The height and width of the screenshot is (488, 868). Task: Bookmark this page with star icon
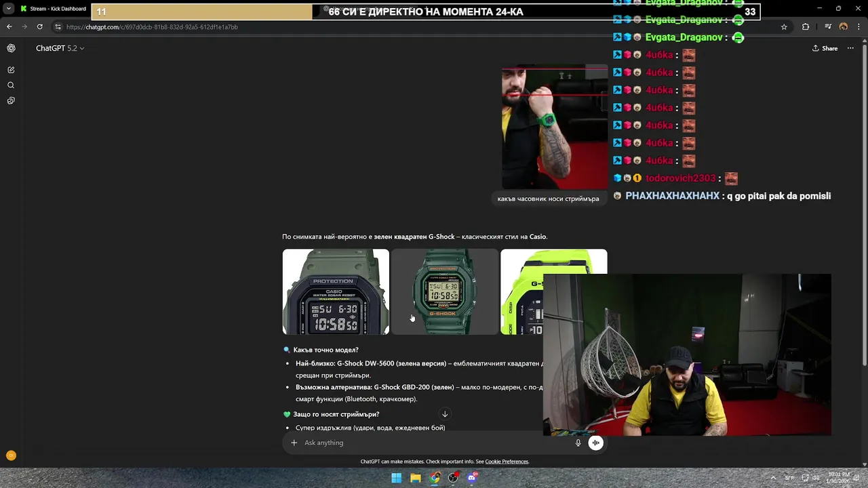[x=784, y=27]
